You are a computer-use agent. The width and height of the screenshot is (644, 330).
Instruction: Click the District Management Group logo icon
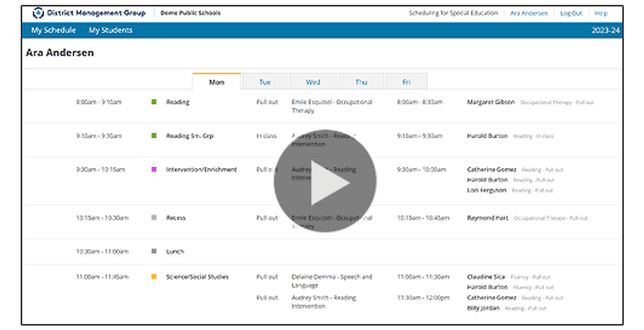coord(38,13)
